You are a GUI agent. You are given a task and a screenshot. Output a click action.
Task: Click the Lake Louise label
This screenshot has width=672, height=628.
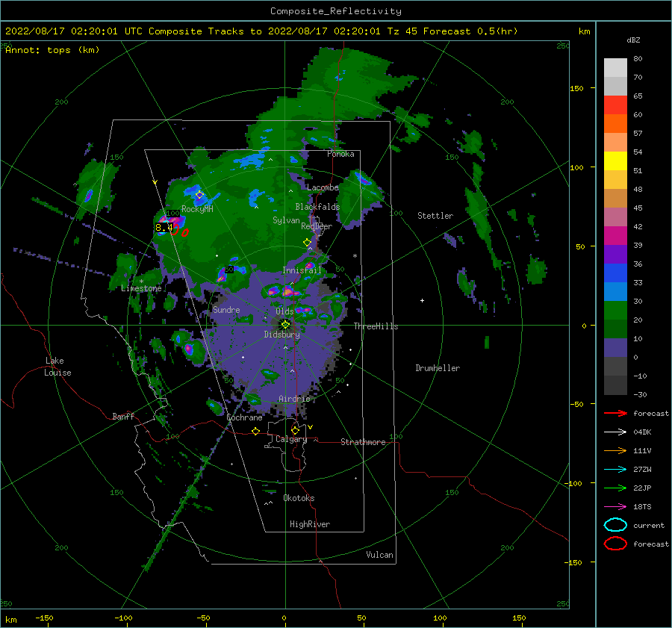tap(57, 367)
